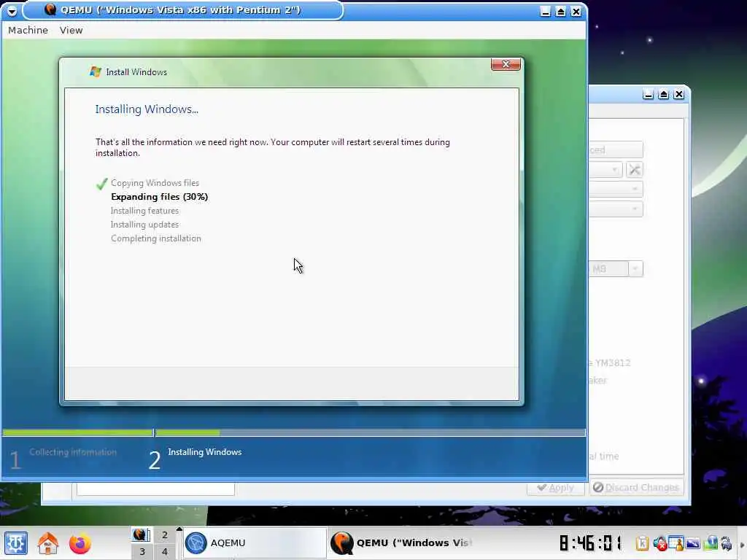Select the AQEMU taskbar entry
Viewport: 747px width, 560px height.
point(255,542)
